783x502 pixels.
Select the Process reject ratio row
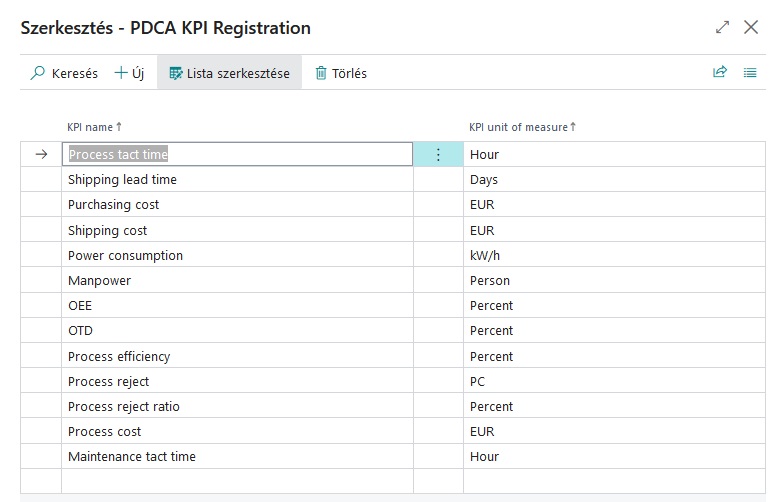pos(124,406)
